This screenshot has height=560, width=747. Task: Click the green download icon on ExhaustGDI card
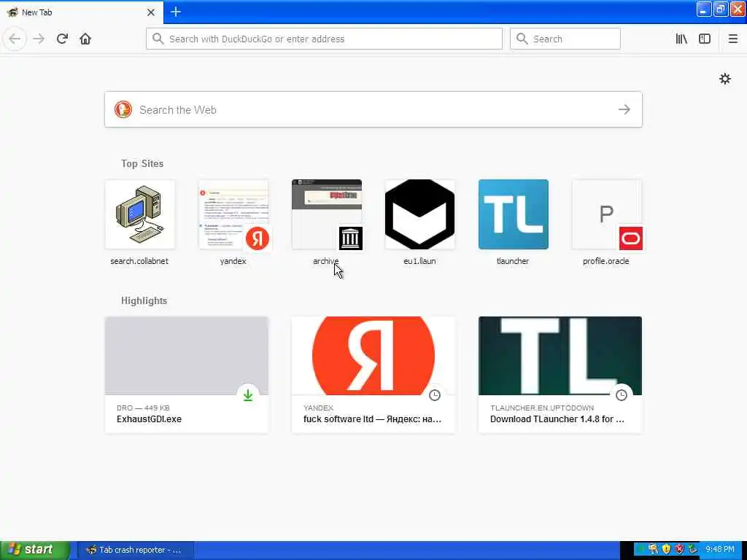tap(248, 395)
